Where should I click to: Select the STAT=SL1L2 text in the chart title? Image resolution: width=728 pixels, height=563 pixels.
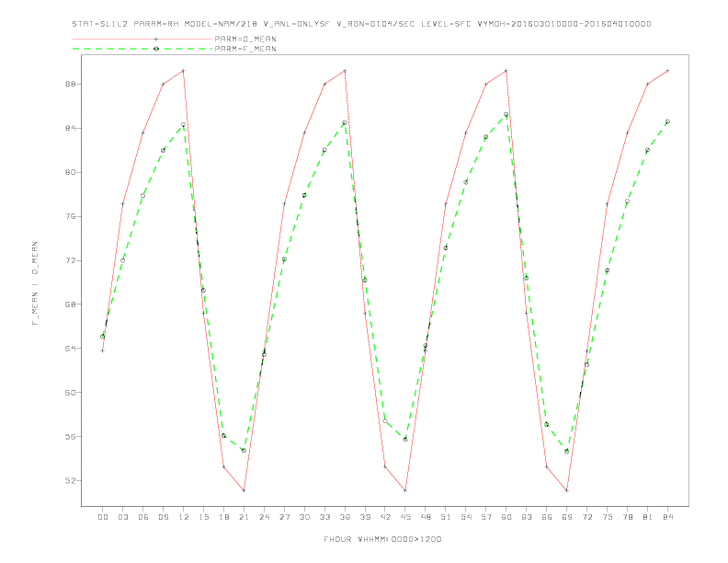100,24
